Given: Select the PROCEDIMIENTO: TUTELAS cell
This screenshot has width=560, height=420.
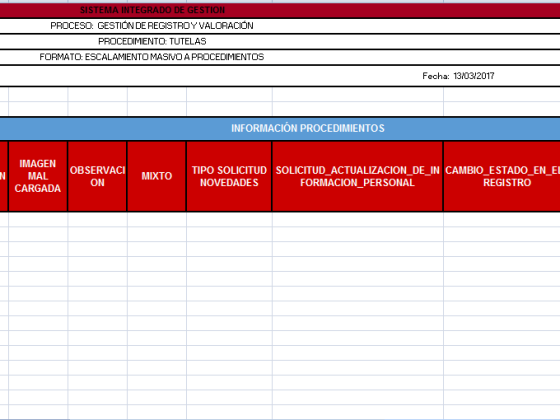Looking at the screenshot, I should pos(280,42).
